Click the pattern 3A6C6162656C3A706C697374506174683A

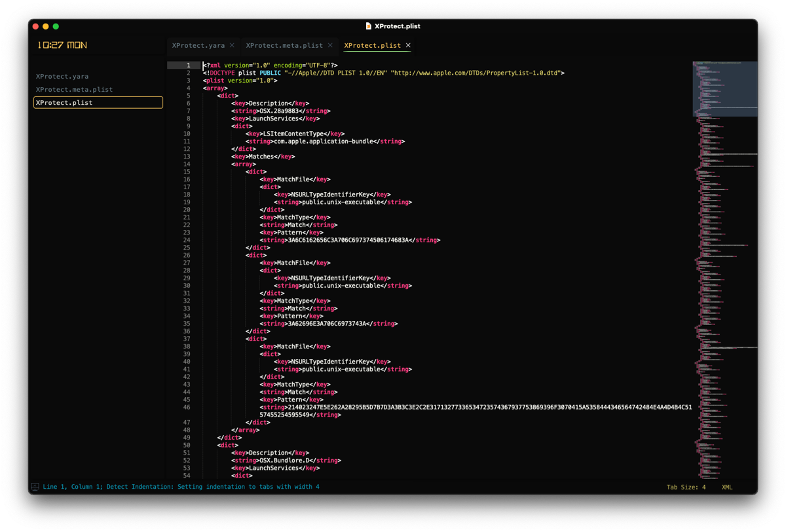point(348,240)
